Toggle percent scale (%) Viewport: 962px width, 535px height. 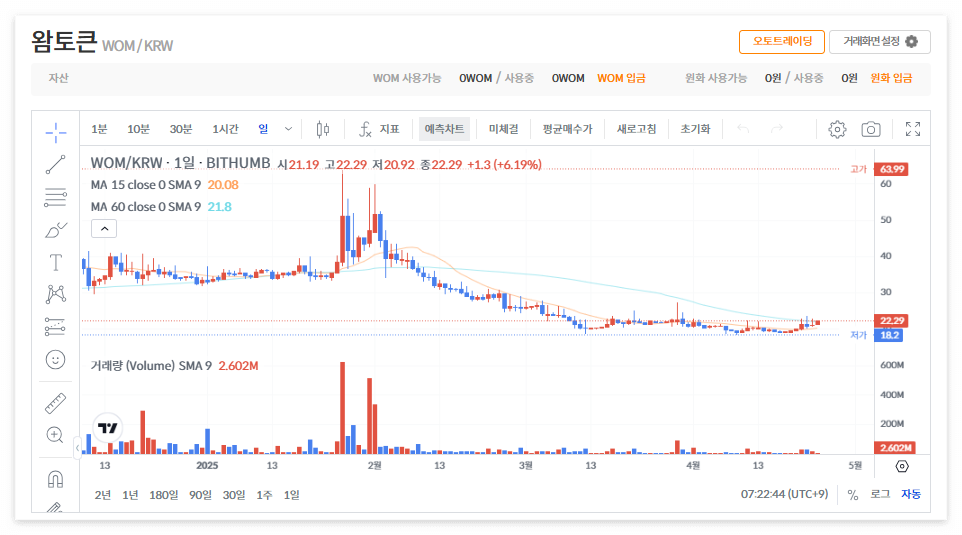(x=853, y=495)
